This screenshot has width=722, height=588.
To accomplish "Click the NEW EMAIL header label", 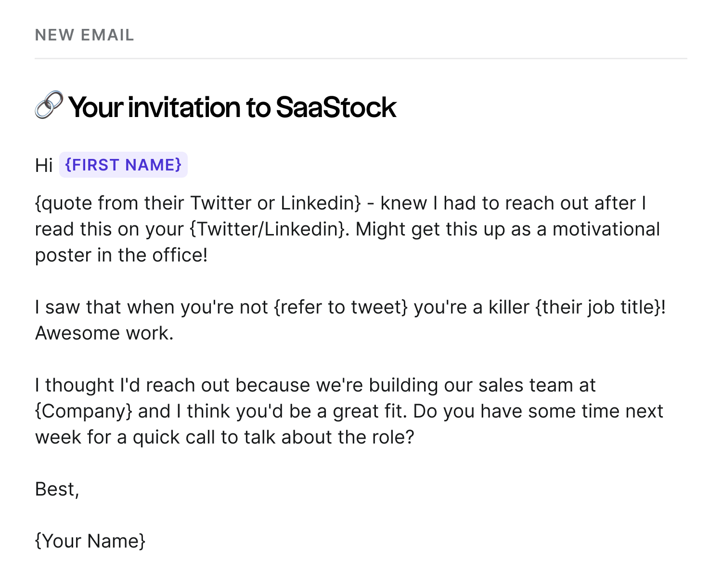I will 85,35.
